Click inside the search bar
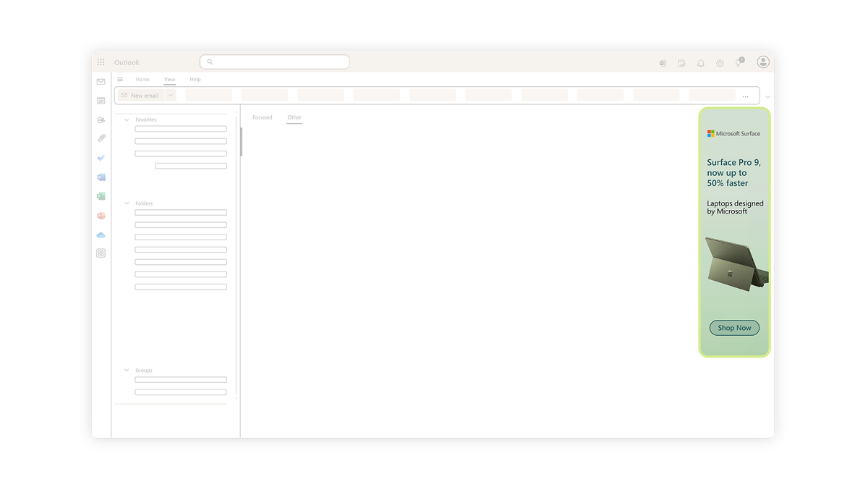This screenshot has height=490, width=868. pyautogui.click(x=275, y=62)
